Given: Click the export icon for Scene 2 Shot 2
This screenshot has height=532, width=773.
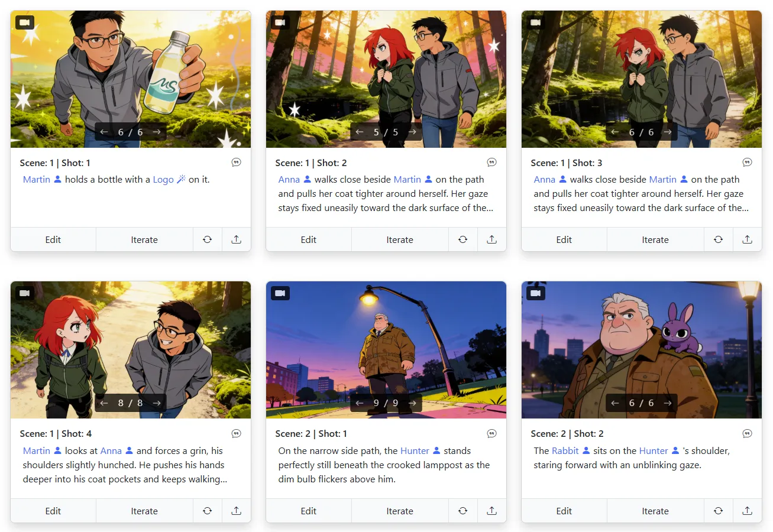Looking at the screenshot, I should (x=747, y=511).
